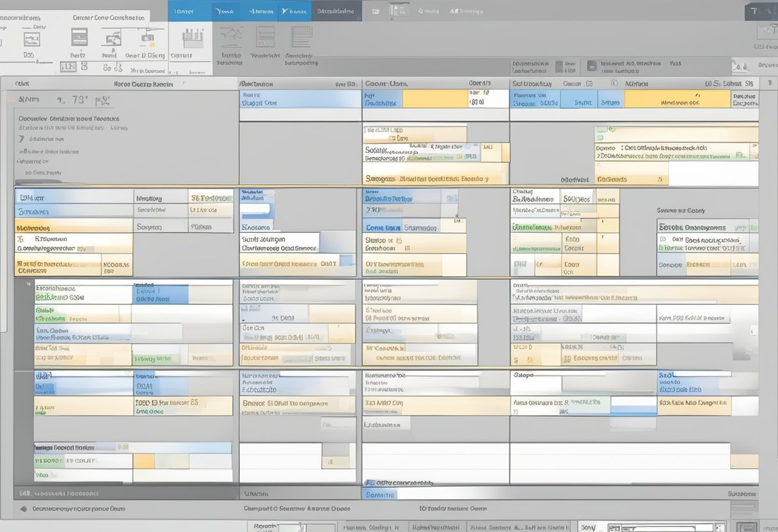Click the lined document icon in the ribbon
Image resolution: width=778 pixels, height=532 pixels.
(301, 37)
